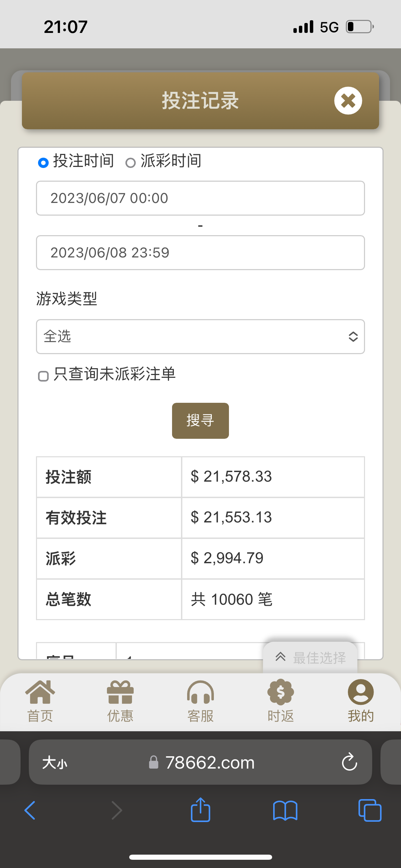Select the 投注时间 radio option
Viewport: 401px width, 868px height.
pos(43,162)
